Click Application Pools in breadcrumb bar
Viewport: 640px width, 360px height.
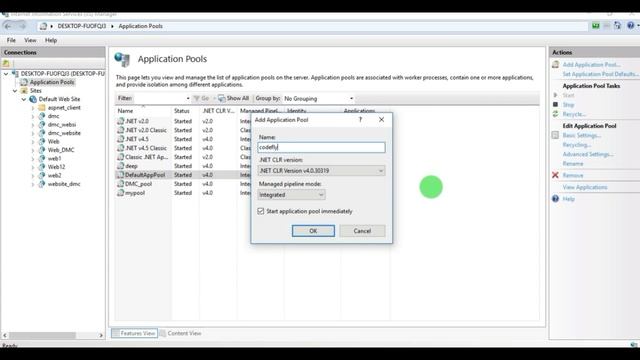point(140,26)
